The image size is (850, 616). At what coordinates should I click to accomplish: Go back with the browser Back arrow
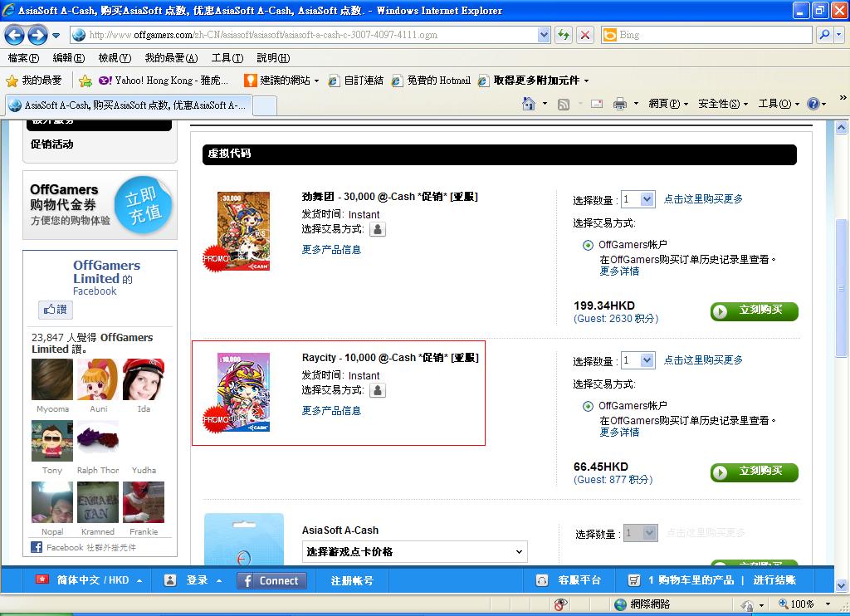(14, 35)
